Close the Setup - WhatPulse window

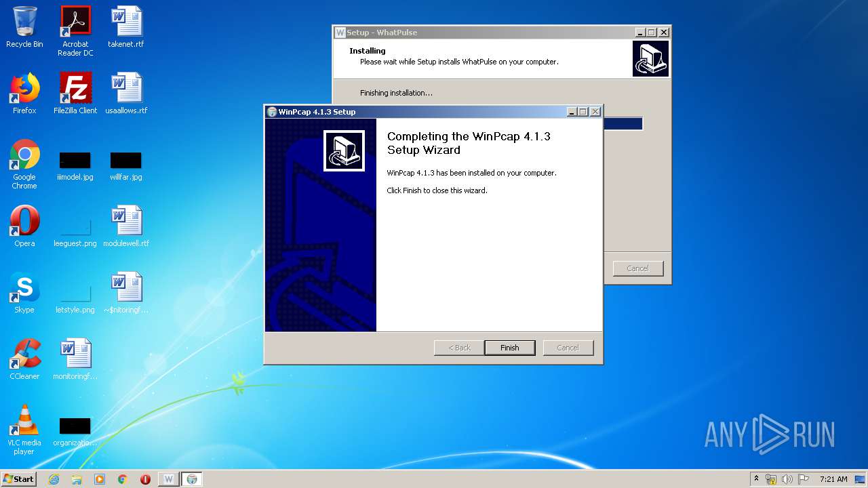click(664, 33)
